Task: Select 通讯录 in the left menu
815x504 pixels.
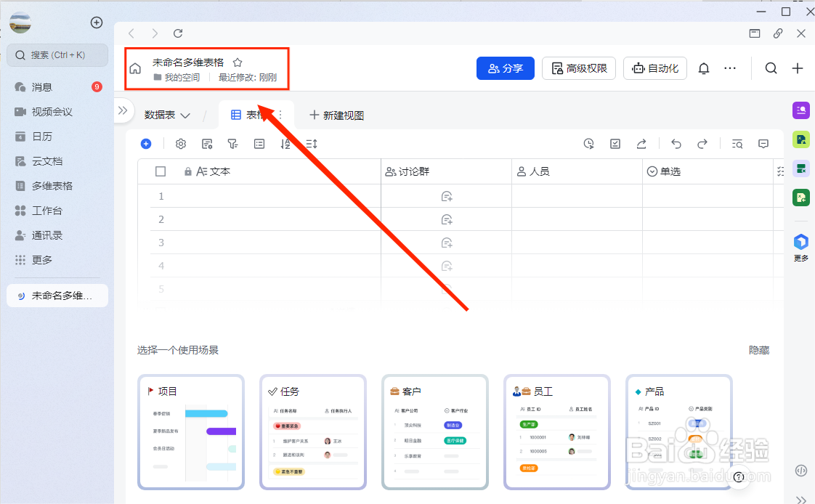Action: tap(44, 235)
